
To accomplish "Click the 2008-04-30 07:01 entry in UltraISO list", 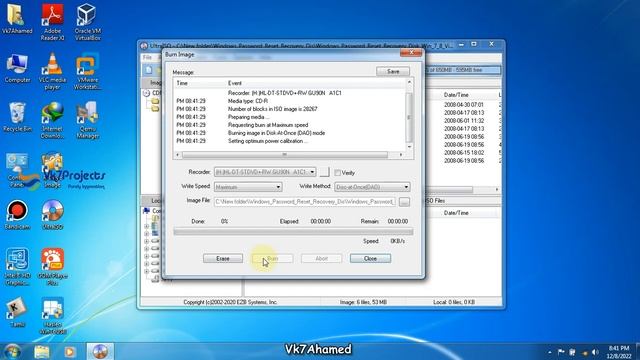I will [464, 104].
